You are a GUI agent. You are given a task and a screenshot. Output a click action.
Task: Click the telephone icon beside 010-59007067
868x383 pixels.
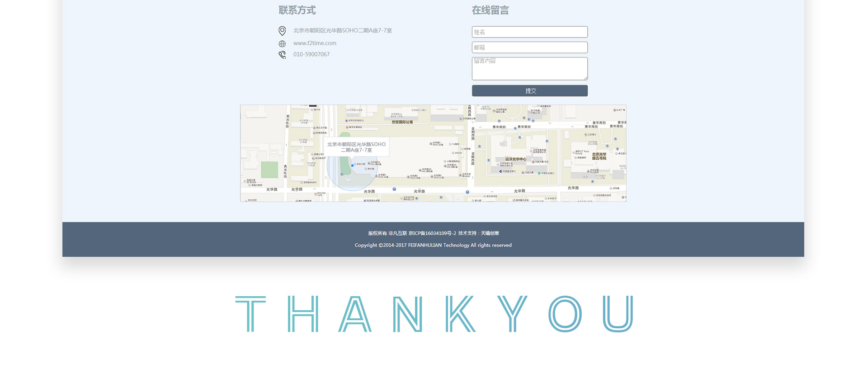[282, 55]
